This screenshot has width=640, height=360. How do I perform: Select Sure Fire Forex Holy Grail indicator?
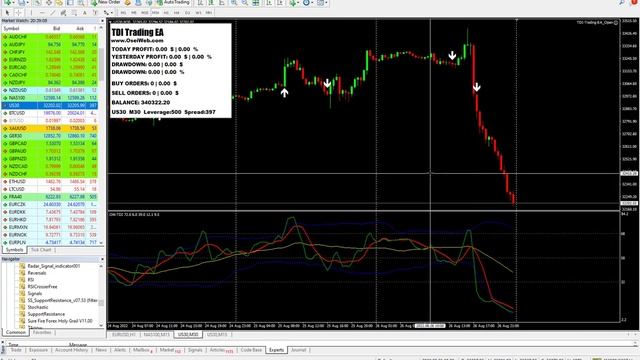point(60,321)
